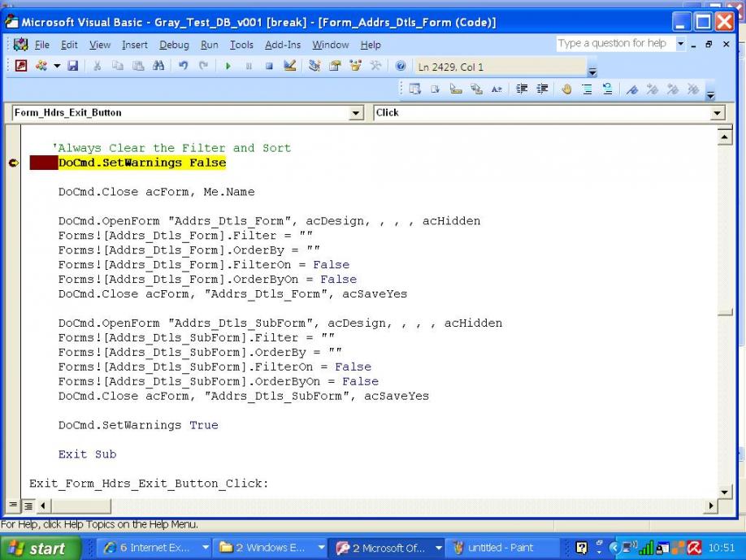
Task: Toggle Design Mode icon
Action: [289, 66]
